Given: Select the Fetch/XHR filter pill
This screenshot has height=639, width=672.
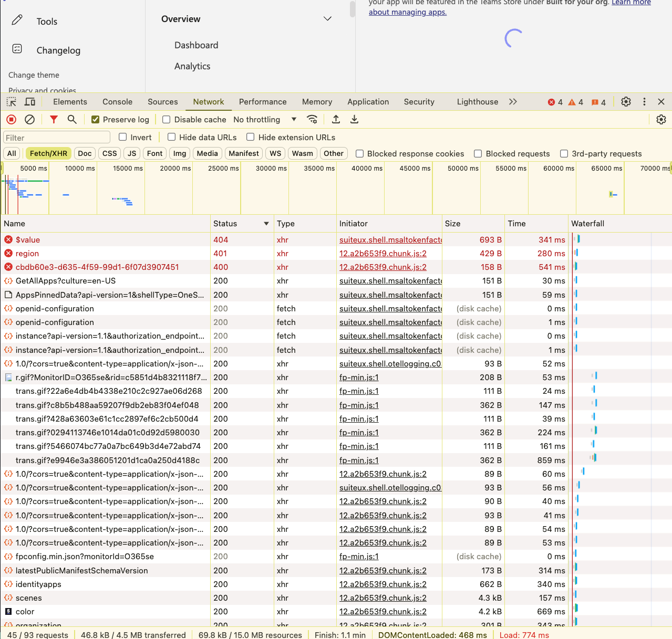Looking at the screenshot, I should click(x=48, y=153).
